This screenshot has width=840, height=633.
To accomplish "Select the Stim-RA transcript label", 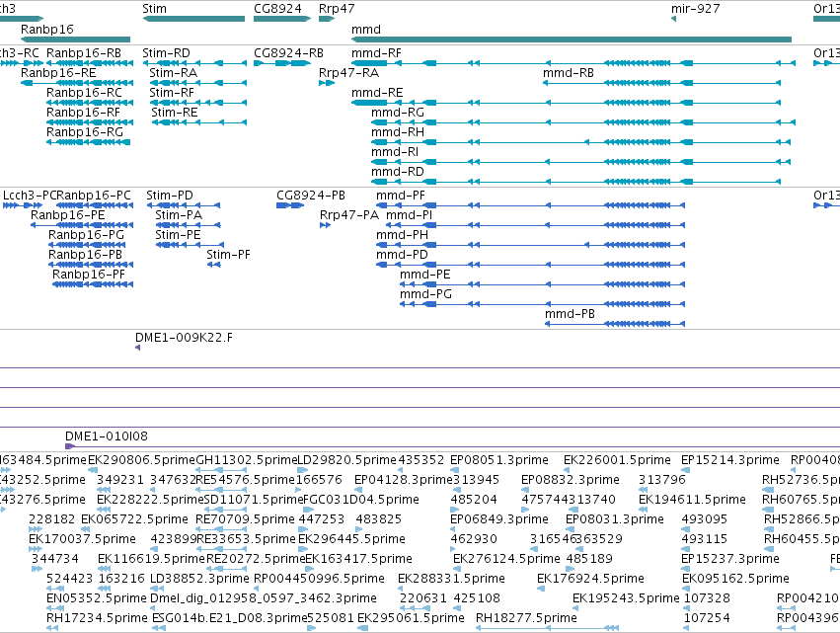I will point(173,73).
